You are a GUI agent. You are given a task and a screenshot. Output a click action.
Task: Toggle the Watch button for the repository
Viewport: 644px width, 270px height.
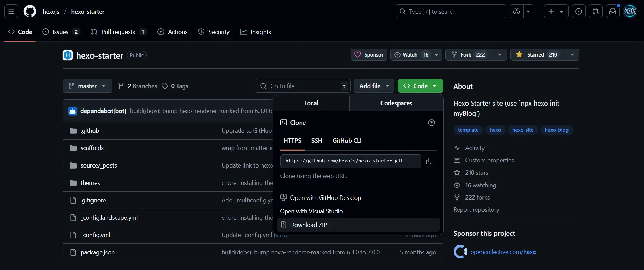click(x=410, y=55)
